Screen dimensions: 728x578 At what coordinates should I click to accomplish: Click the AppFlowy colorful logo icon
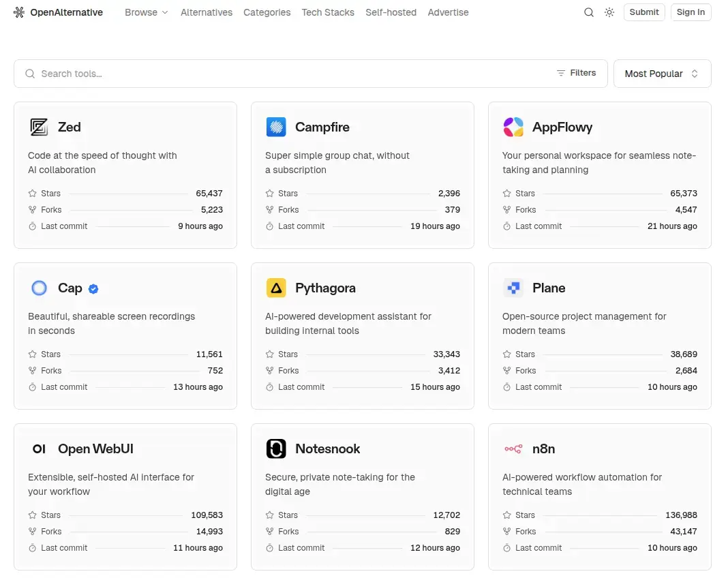(x=513, y=127)
